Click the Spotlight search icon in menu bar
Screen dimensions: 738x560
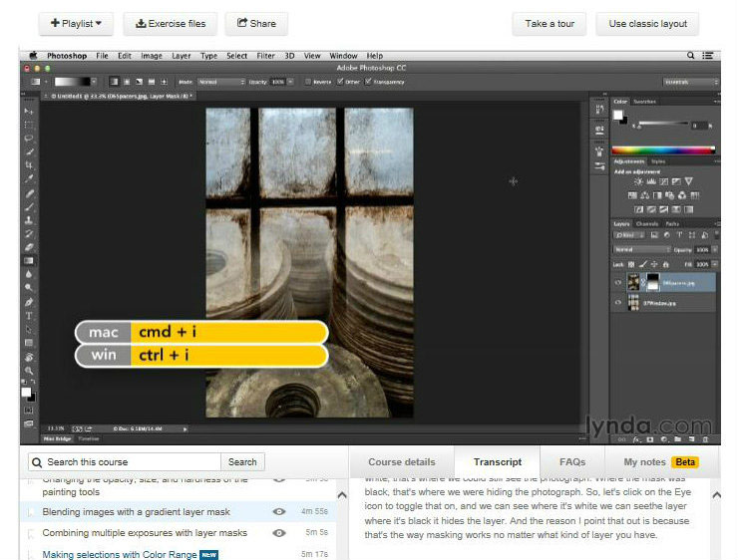(x=690, y=56)
